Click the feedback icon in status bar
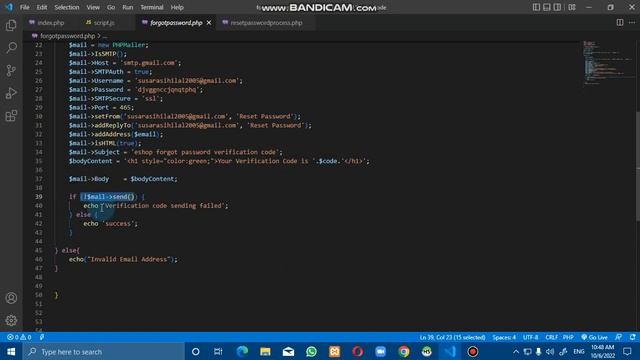 (x=619, y=337)
